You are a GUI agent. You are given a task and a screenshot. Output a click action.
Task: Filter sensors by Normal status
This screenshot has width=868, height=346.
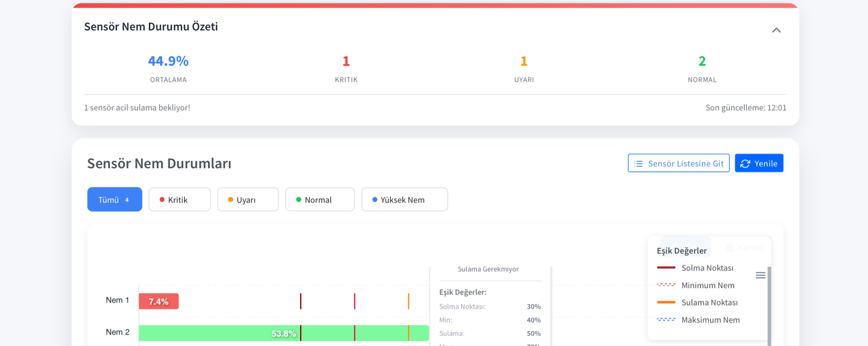pos(320,200)
